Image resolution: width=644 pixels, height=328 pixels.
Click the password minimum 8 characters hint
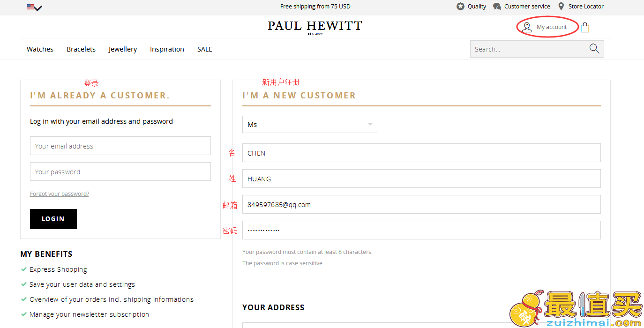[307, 252]
